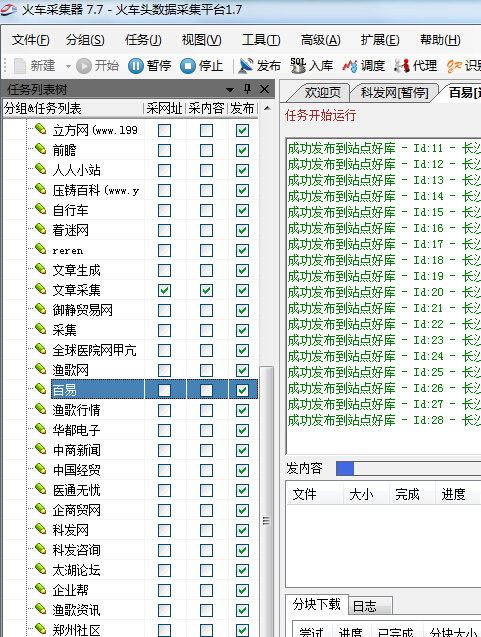Open the 任务(J) menu
The image size is (481, 637).
click(x=143, y=40)
